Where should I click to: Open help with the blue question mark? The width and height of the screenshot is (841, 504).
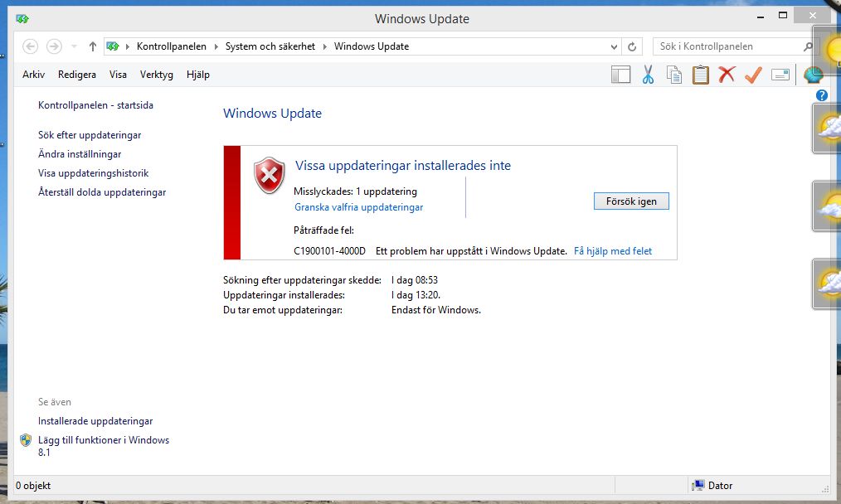[822, 95]
